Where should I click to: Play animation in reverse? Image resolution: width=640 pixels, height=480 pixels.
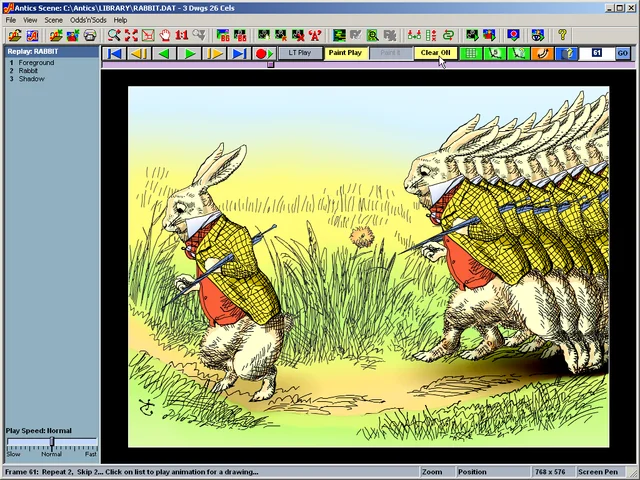(164, 53)
